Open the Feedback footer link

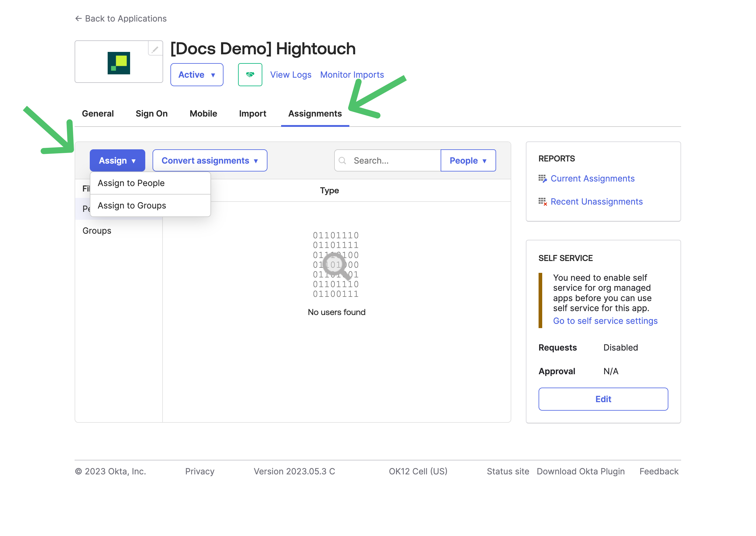pos(659,471)
